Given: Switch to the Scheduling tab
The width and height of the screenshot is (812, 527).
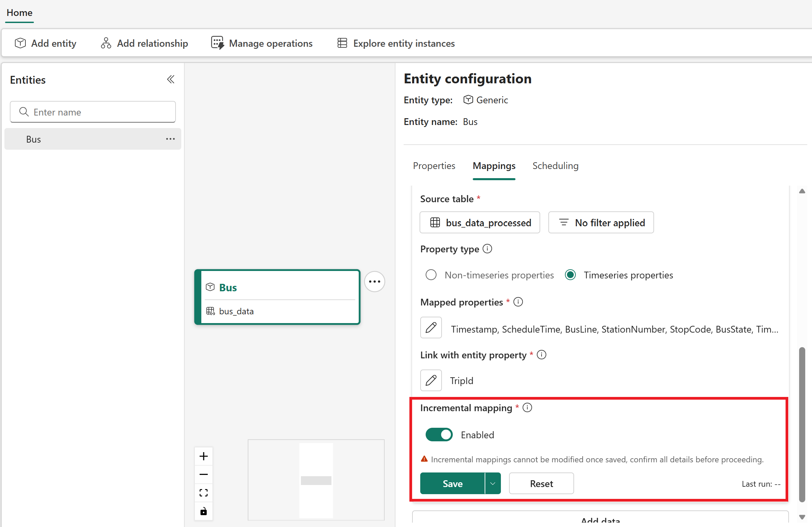Looking at the screenshot, I should [555, 166].
